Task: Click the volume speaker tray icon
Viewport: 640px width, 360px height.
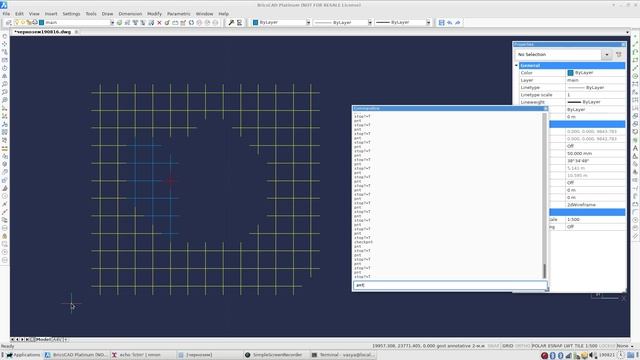Action: (592, 356)
